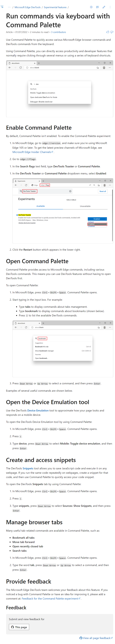
Task: Expand the breadcrumb ellipsis
Action: click(9, 7)
